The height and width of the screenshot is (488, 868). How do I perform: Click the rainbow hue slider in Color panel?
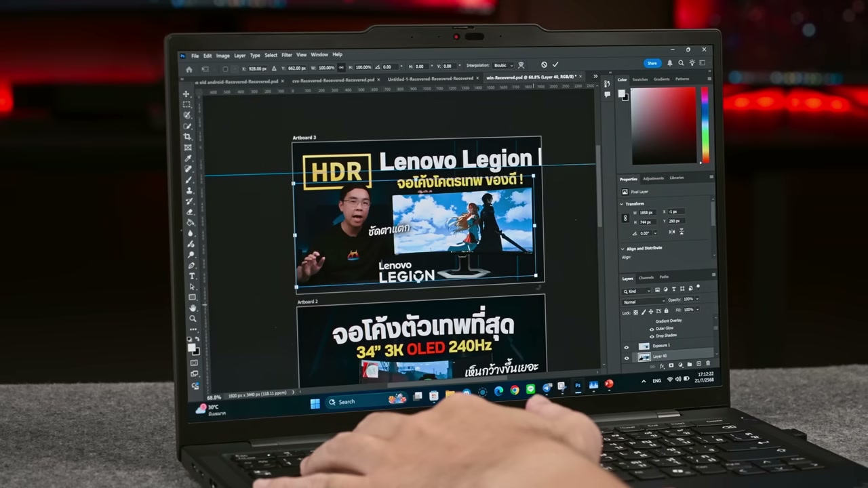click(x=705, y=125)
